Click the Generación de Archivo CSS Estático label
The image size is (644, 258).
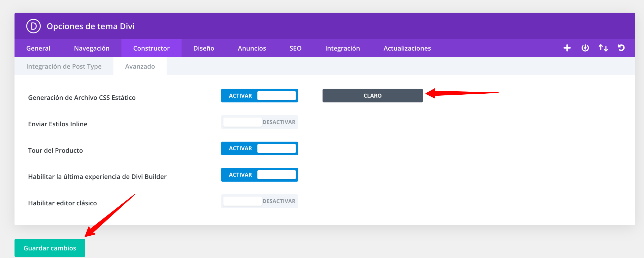(x=82, y=98)
